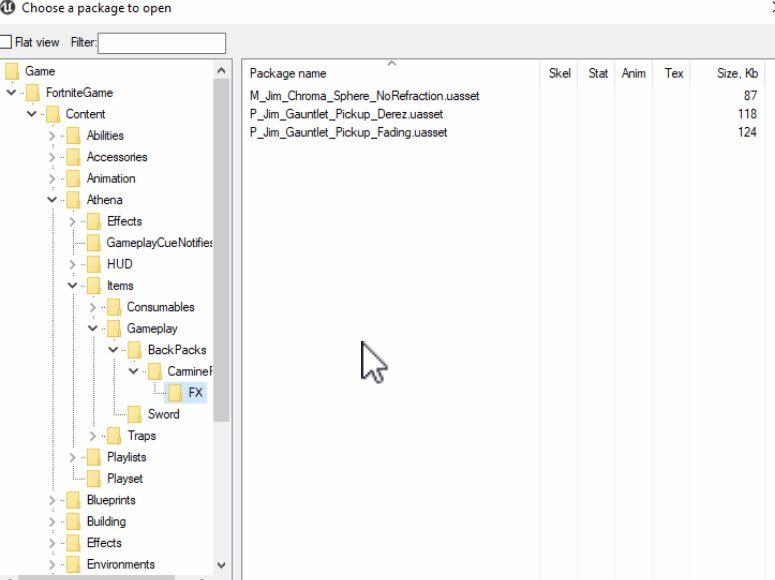Sort list by Anim column header
Viewport: 775px width, 580px height.
pyautogui.click(x=634, y=74)
